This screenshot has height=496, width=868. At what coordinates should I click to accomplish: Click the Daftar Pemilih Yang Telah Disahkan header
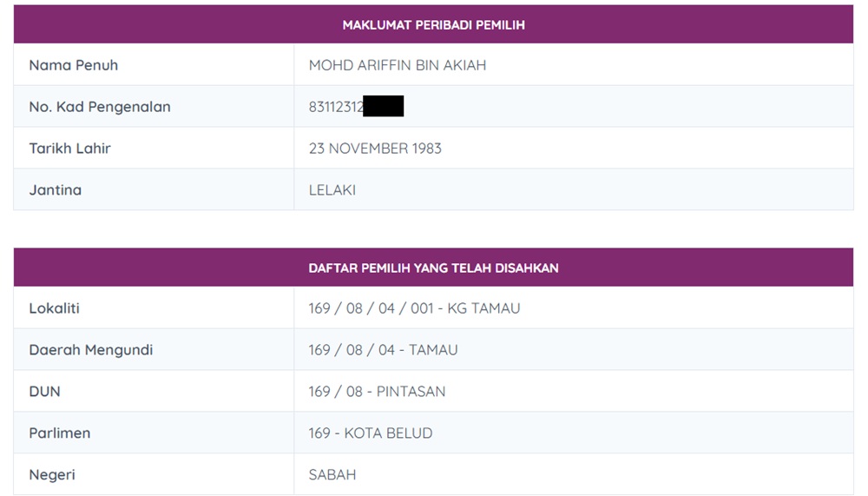[x=433, y=268]
